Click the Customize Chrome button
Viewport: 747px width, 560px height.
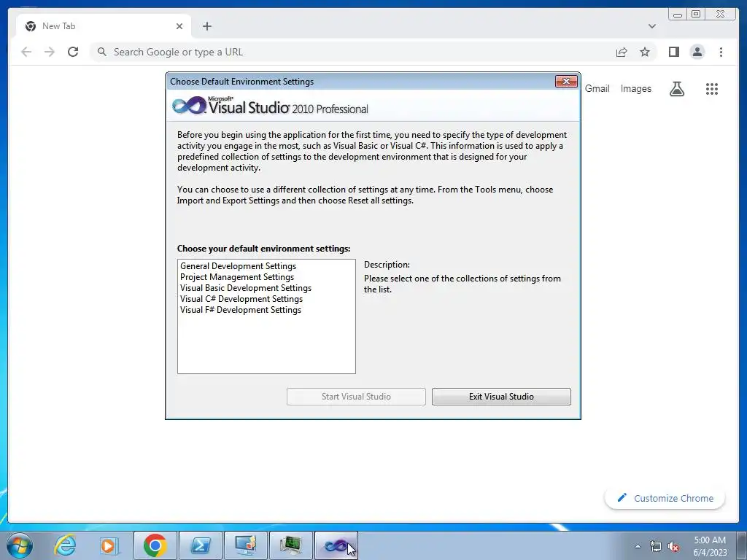pyautogui.click(x=665, y=498)
